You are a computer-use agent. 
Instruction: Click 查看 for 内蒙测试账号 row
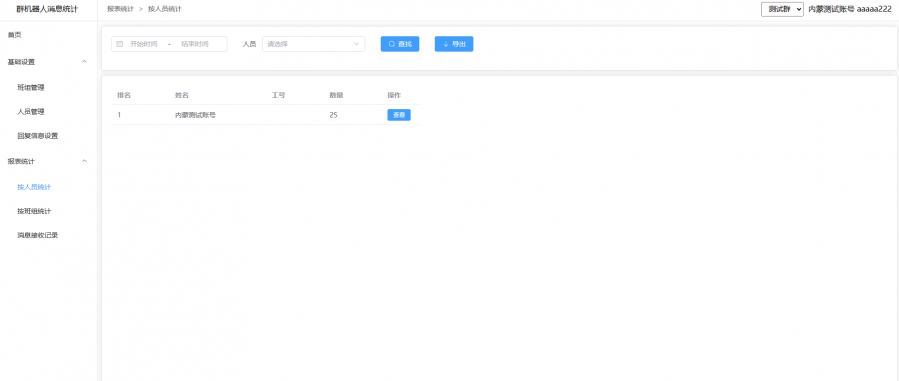(399, 115)
